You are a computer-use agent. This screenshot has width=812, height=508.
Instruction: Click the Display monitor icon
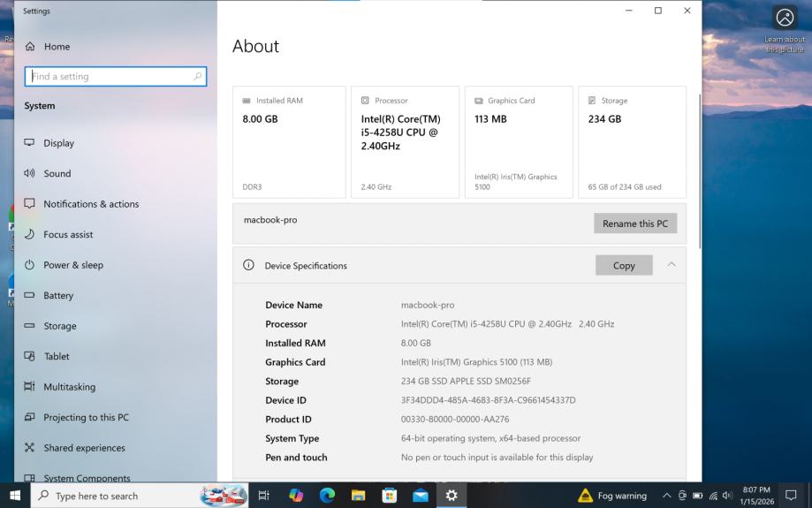tap(29, 142)
